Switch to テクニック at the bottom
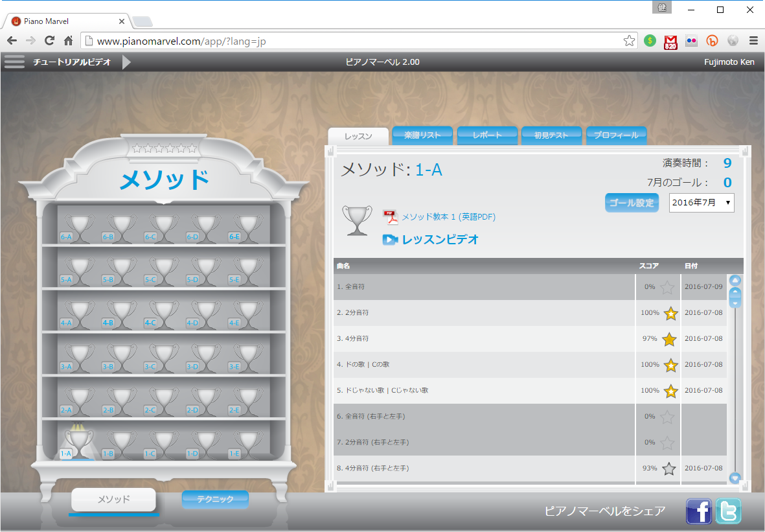 [215, 500]
